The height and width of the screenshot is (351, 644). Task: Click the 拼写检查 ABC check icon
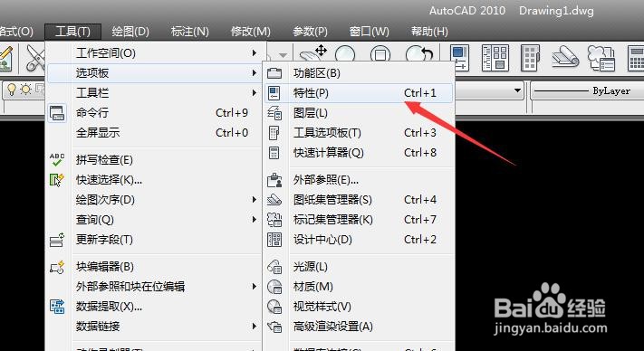point(57,160)
